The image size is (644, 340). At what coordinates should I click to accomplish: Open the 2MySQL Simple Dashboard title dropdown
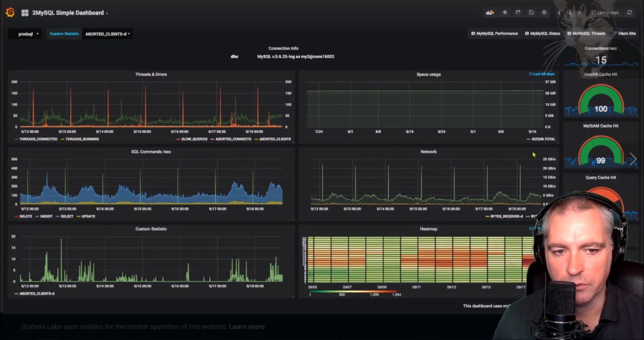tap(70, 13)
